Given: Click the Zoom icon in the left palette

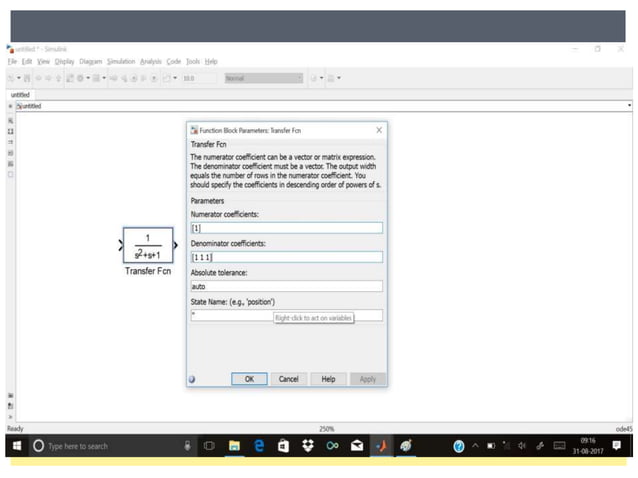Looking at the screenshot, I should click(x=11, y=121).
